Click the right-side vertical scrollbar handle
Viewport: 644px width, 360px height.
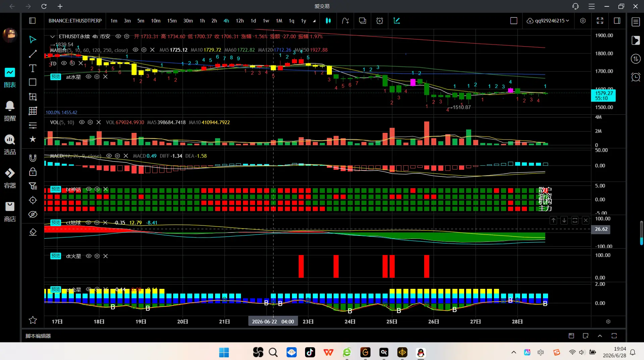tap(641, 233)
